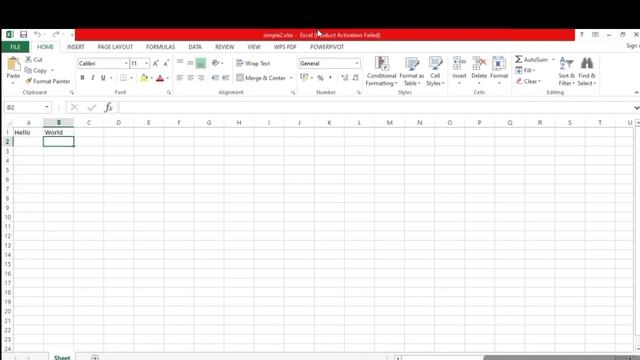Screen dimensions: 640x360
Task: Switch to the FORMULAS tab
Action: 160,47
